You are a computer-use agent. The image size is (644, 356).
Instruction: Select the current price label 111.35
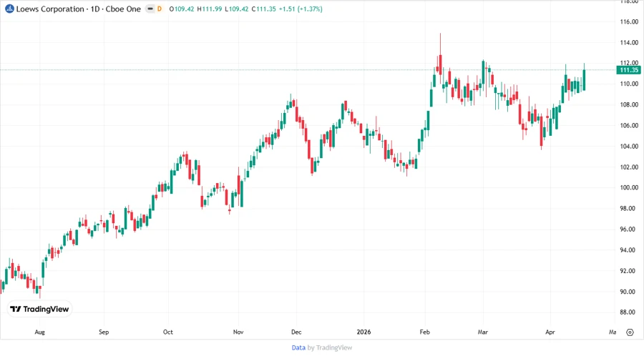pyautogui.click(x=629, y=70)
